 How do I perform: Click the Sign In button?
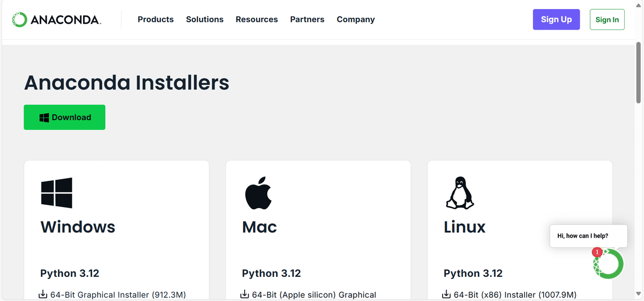[x=607, y=19]
